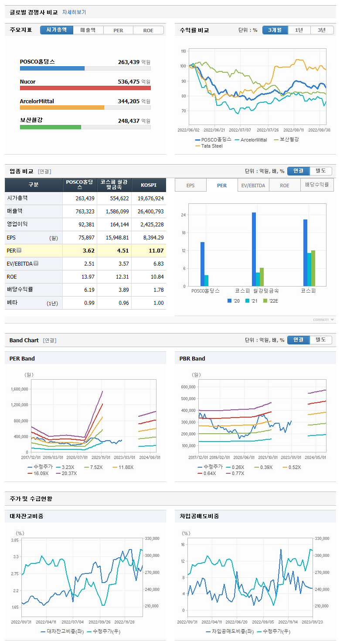Click the 2020 POSCO홀딩스 PER bar
This screenshot has width=340, height=644.
click(x=202, y=264)
